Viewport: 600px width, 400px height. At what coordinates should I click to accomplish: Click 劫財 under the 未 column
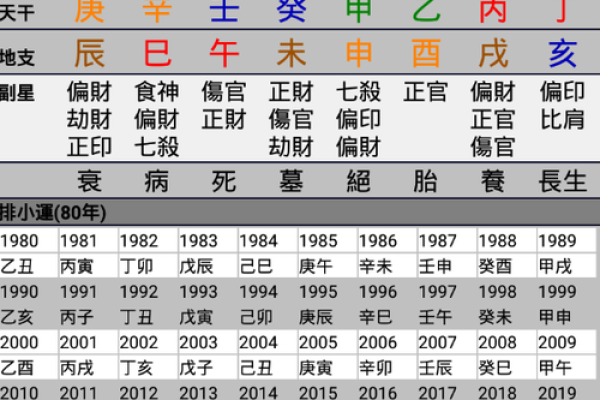pos(291,147)
